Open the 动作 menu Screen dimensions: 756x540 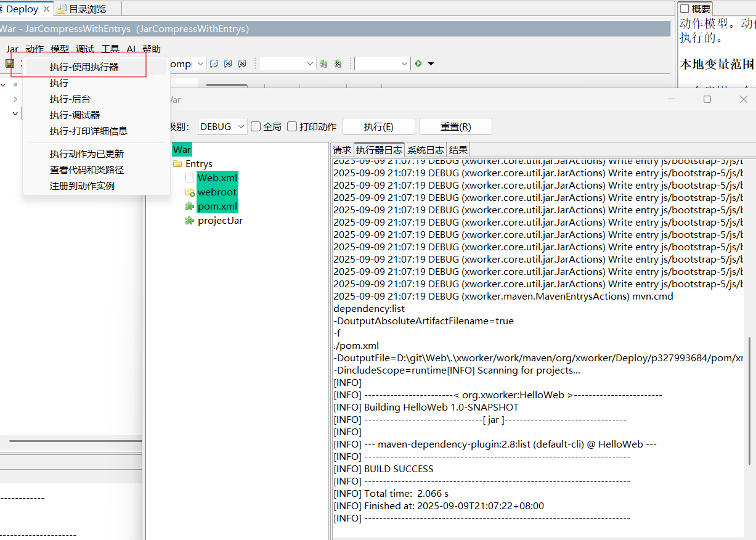pyautogui.click(x=35, y=49)
